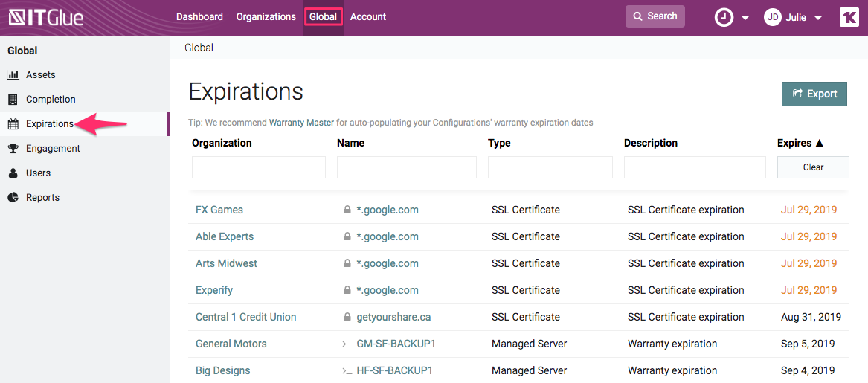The height and width of the screenshot is (383, 868).
Task: Go to the Dashboard menu item
Action: tap(199, 16)
